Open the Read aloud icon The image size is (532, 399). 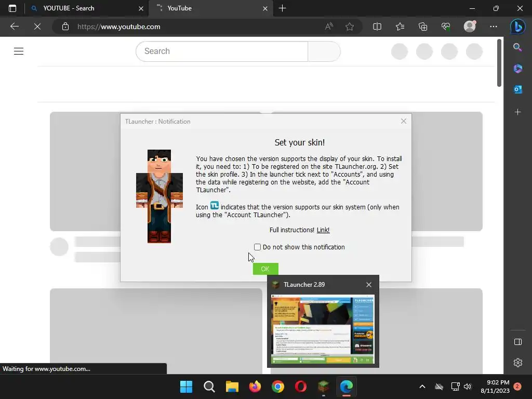[x=329, y=26]
